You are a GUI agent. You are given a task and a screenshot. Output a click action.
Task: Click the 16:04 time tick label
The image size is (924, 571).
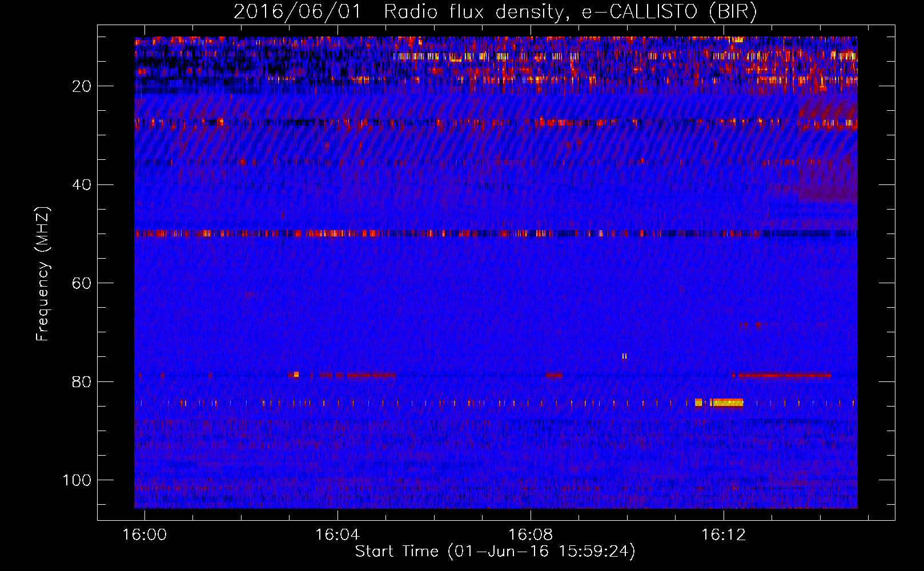point(338,535)
